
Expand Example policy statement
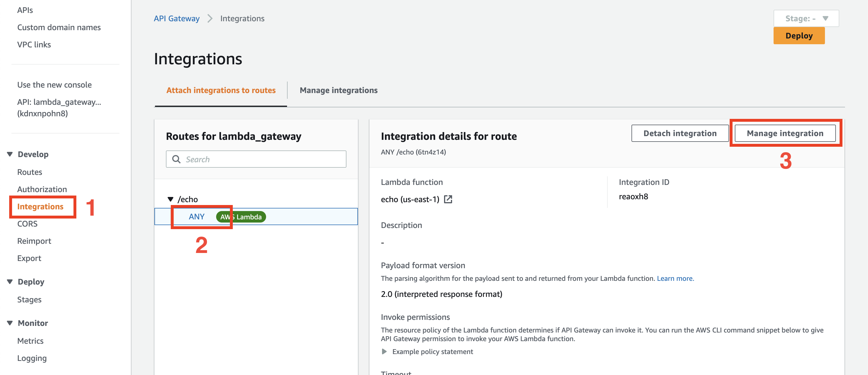point(384,351)
